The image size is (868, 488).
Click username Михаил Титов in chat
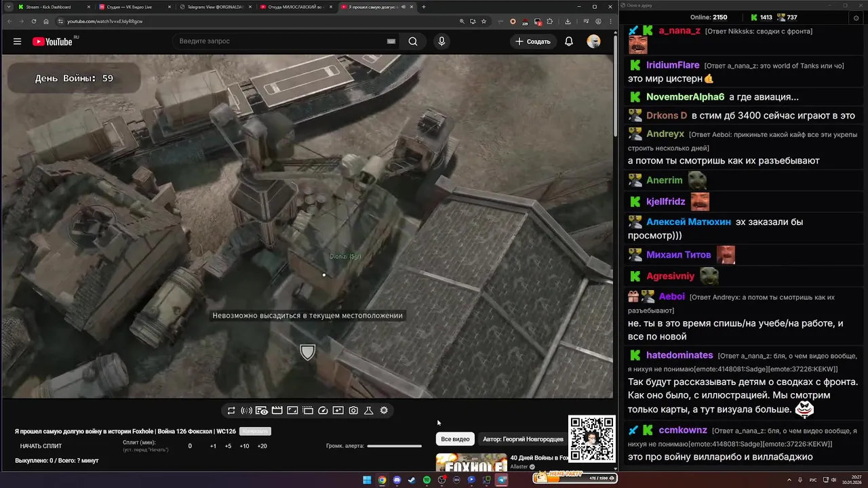click(x=678, y=255)
